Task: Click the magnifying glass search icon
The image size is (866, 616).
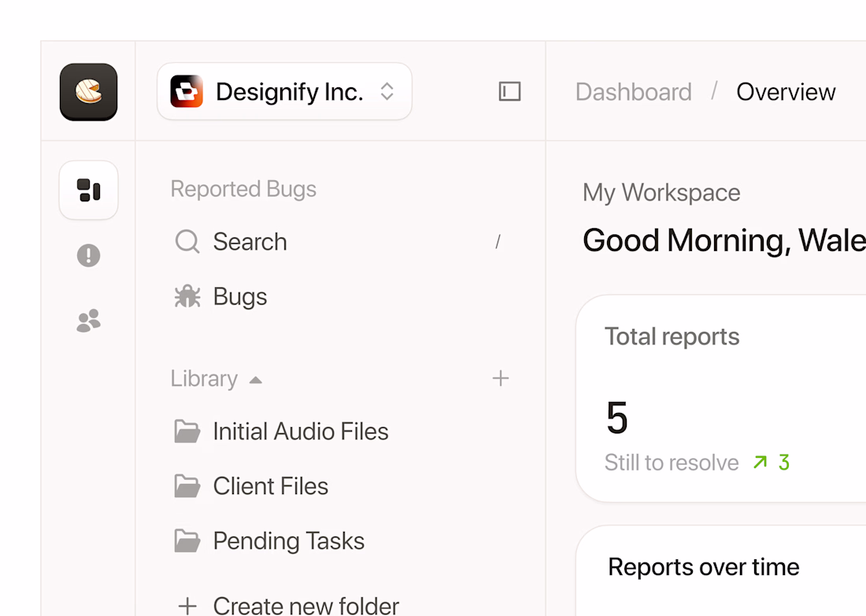Action: (187, 242)
